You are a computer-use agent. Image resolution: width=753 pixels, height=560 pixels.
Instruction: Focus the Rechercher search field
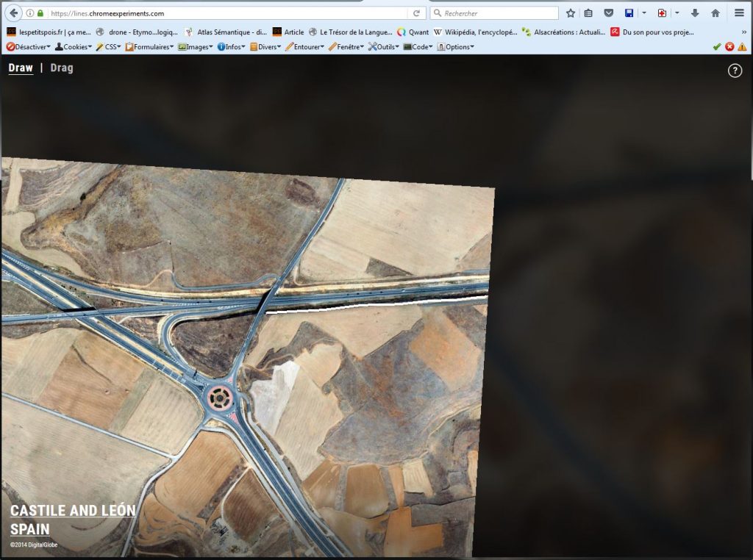pos(495,13)
